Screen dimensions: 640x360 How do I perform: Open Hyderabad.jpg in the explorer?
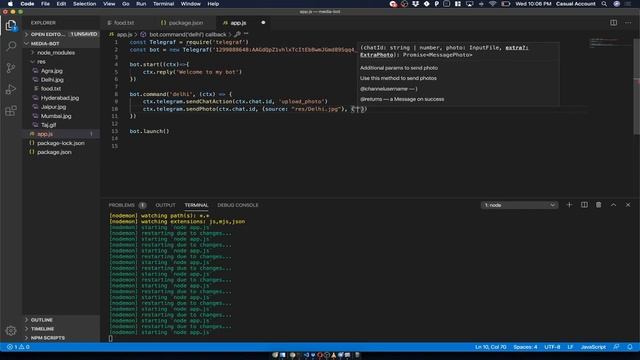tap(60, 98)
